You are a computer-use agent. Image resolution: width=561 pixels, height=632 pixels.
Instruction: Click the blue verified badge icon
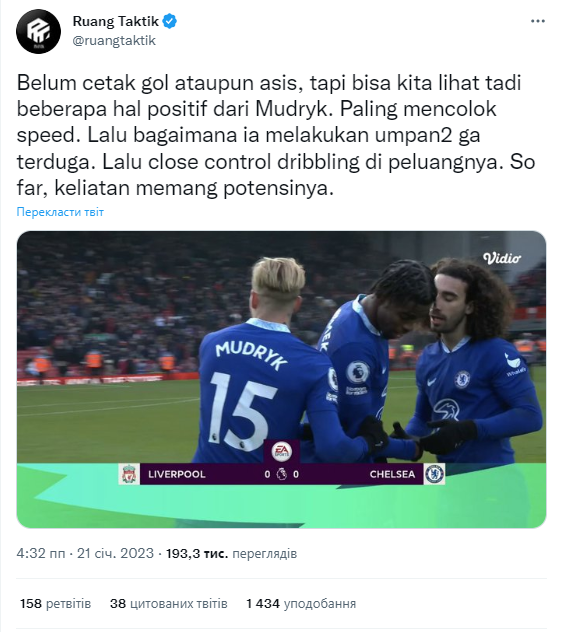170,21
